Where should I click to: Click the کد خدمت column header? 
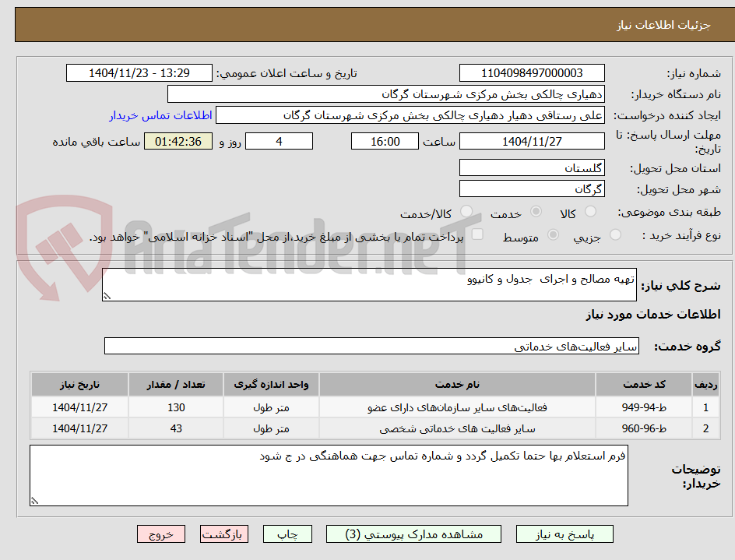[x=644, y=385]
